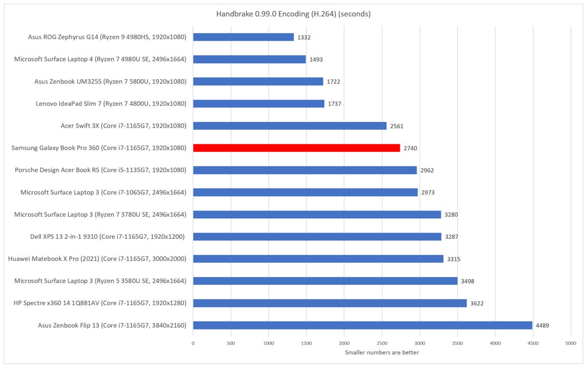Select the data label "2962"
The image size is (588, 370).
coord(427,171)
